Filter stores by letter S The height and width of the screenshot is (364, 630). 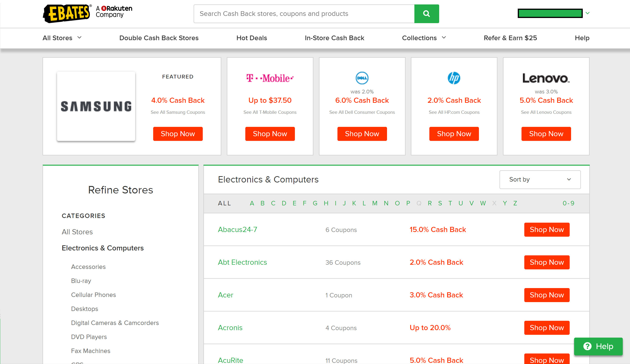440,203
